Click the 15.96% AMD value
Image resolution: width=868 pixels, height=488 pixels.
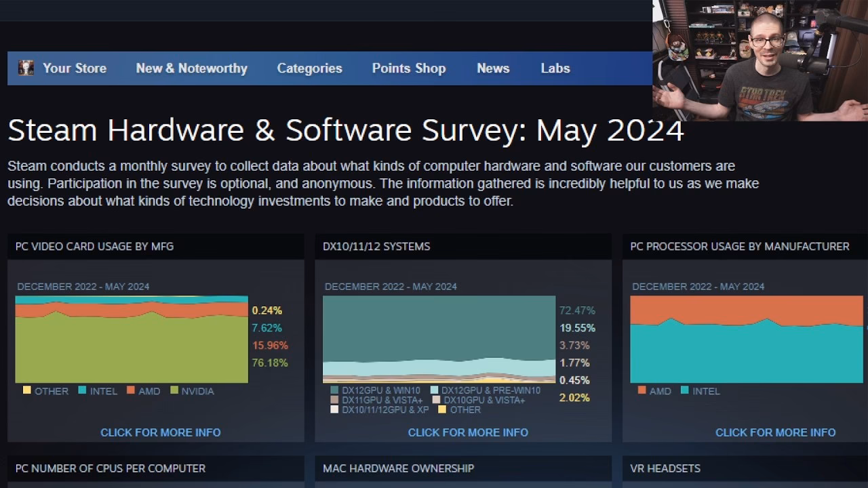(270, 345)
